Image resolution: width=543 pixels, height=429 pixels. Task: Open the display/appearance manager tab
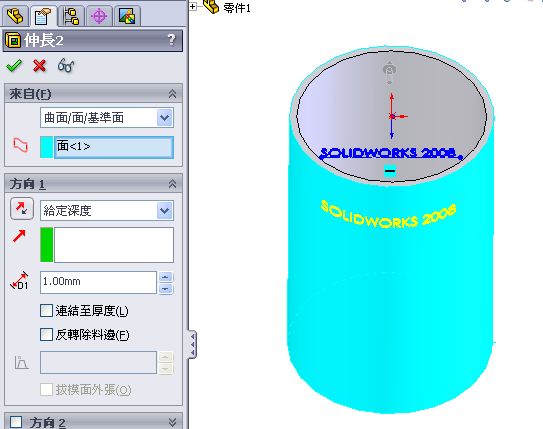pyautogui.click(x=127, y=16)
